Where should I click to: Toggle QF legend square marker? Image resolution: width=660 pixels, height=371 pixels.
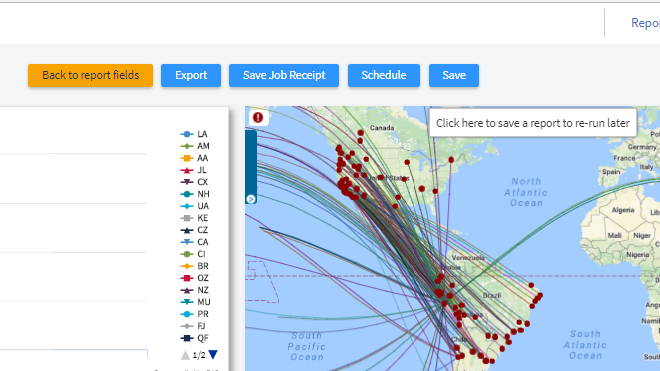pyautogui.click(x=187, y=338)
